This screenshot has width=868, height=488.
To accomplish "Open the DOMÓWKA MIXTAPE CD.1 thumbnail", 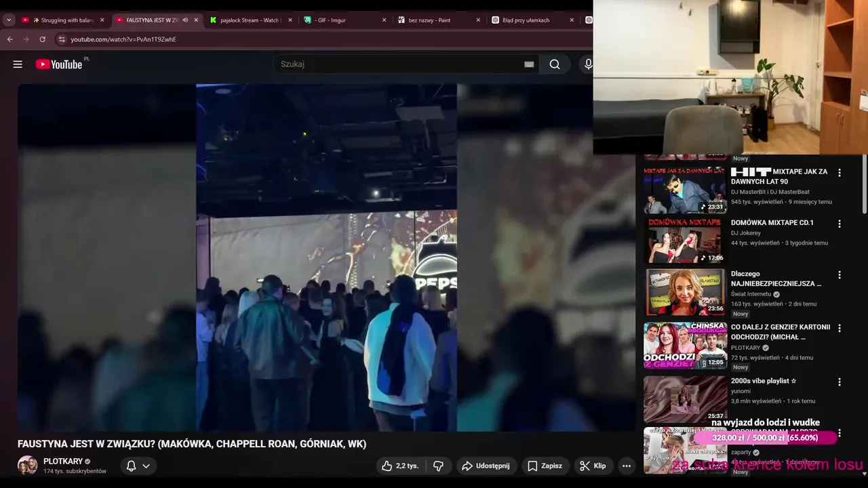I will (685, 241).
